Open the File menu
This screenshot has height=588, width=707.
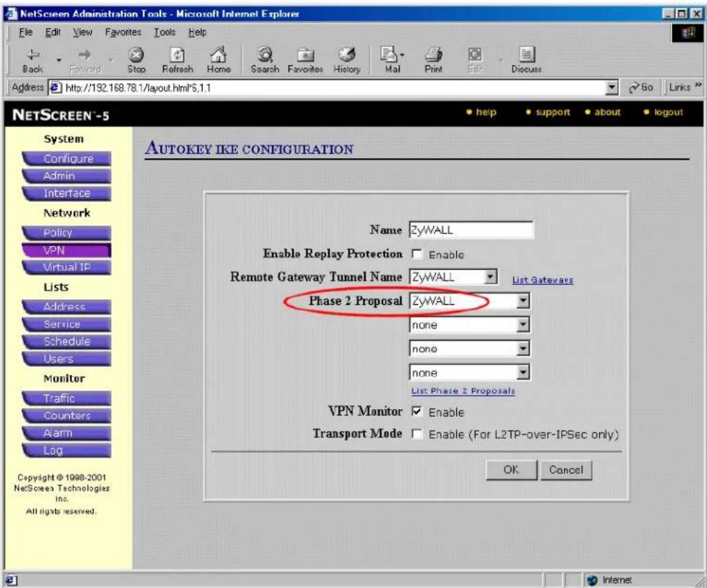26,32
